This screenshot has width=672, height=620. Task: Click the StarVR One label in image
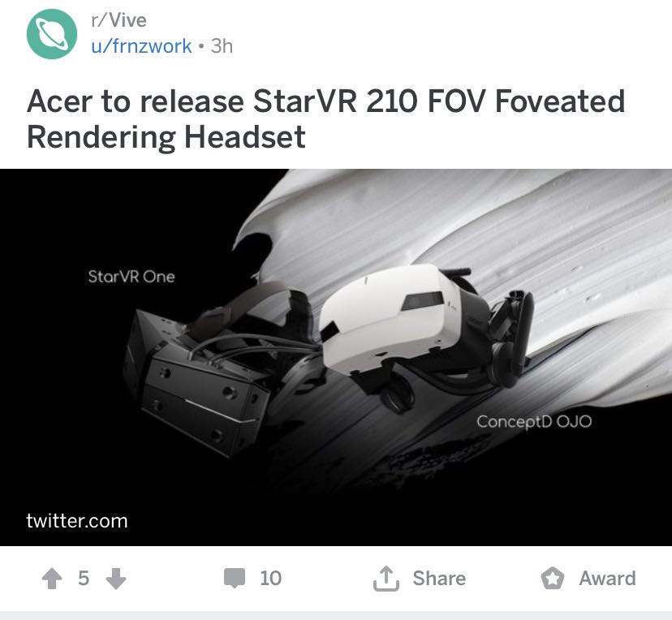[x=131, y=277]
